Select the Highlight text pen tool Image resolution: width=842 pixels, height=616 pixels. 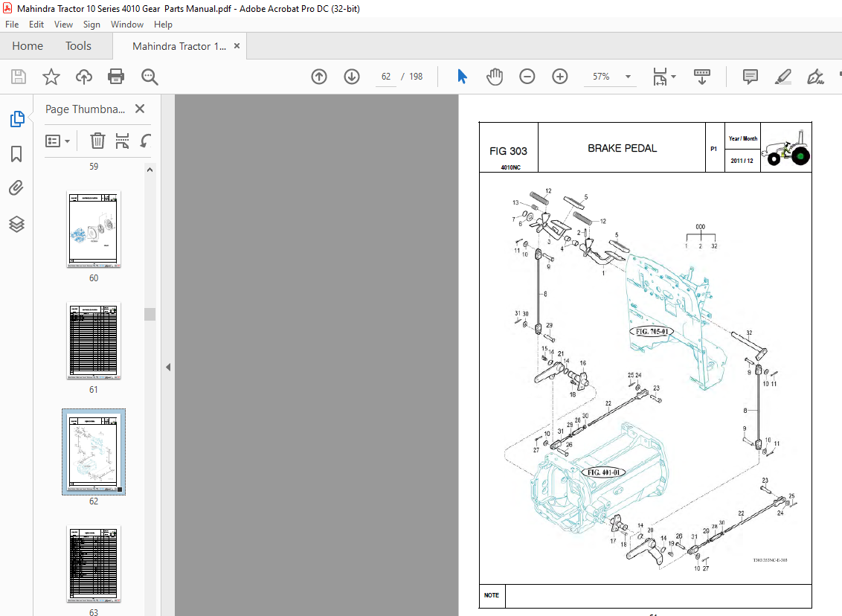[783, 77]
